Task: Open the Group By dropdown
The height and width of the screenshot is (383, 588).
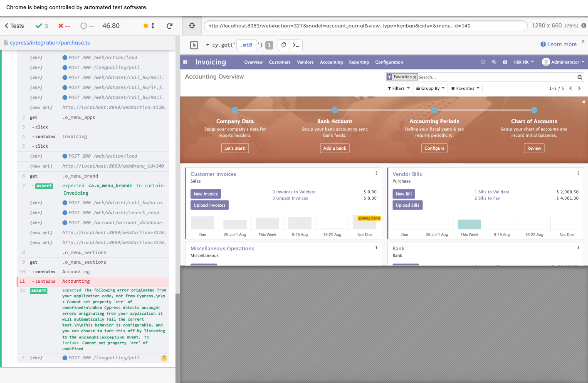Action: click(430, 88)
